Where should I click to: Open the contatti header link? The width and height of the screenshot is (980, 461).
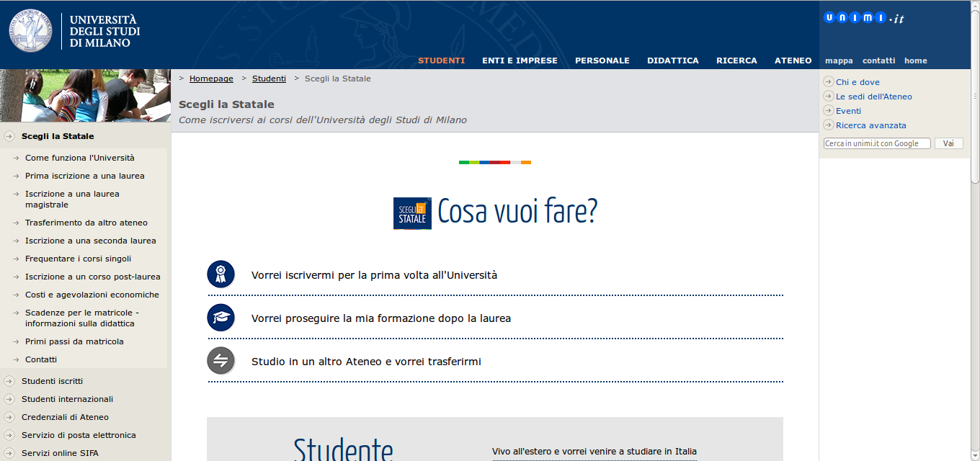pyautogui.click(x=878, y=61)
